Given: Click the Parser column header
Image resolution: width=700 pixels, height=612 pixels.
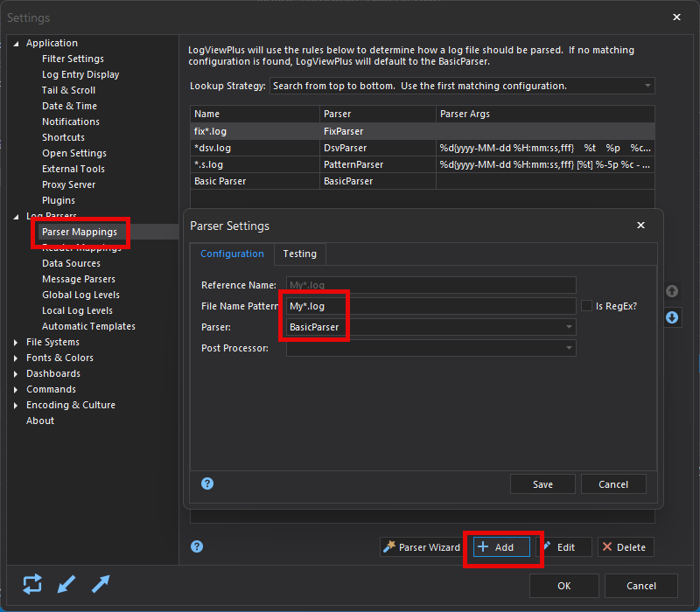Looking at the screenshot, I should coord(378,114).
